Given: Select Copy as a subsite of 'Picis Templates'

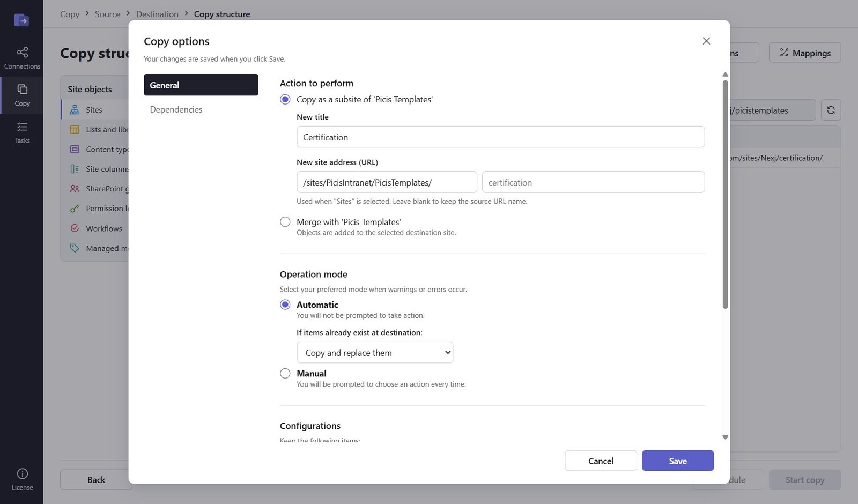Looking at the screenshot, I should [285, 99].
